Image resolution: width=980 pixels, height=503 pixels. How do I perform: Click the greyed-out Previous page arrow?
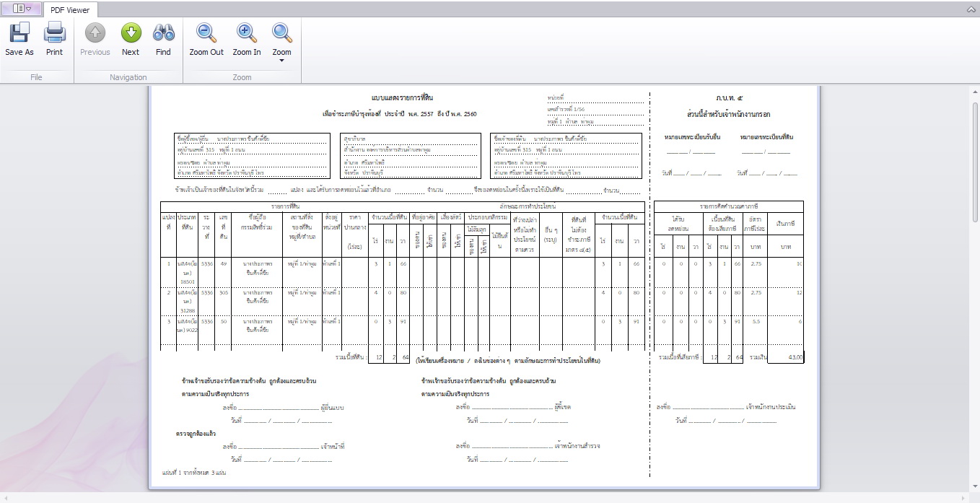(95, 32)
